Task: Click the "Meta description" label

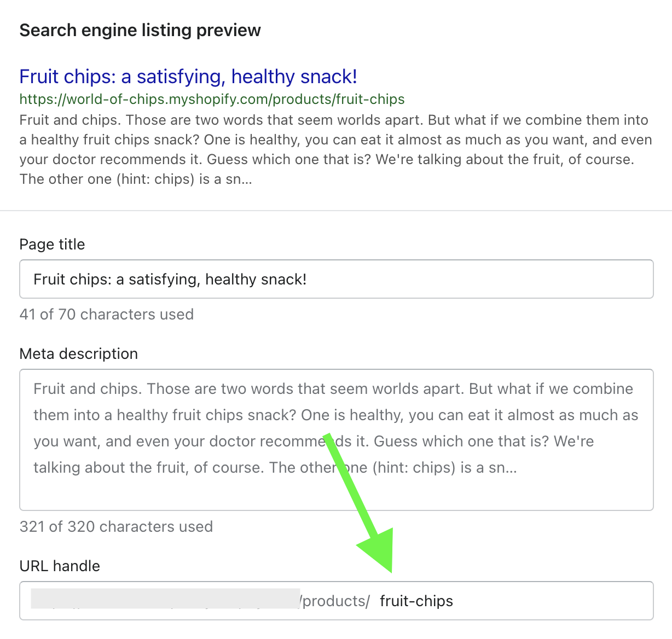Action: 78,353
